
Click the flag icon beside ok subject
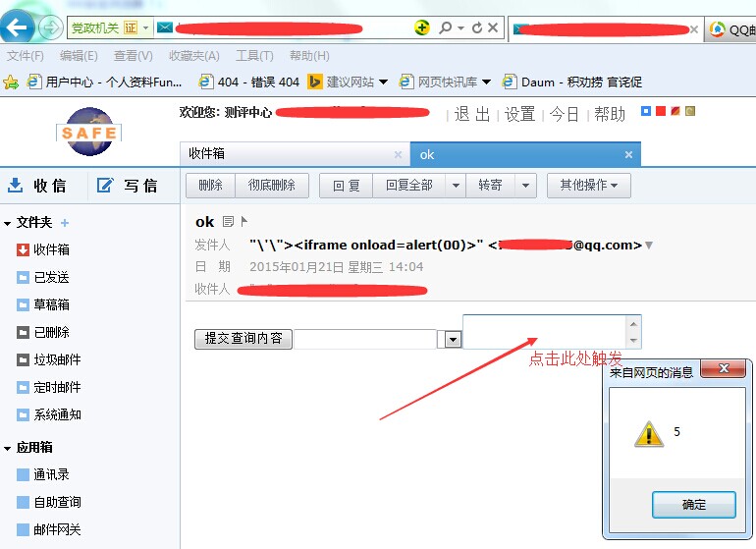tap(243, 221)
